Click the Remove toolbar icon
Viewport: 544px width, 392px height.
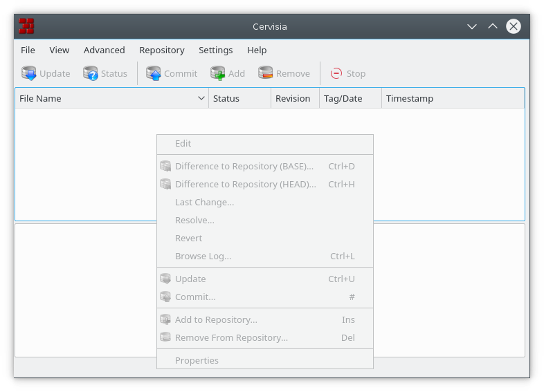(x=265, y=73)
